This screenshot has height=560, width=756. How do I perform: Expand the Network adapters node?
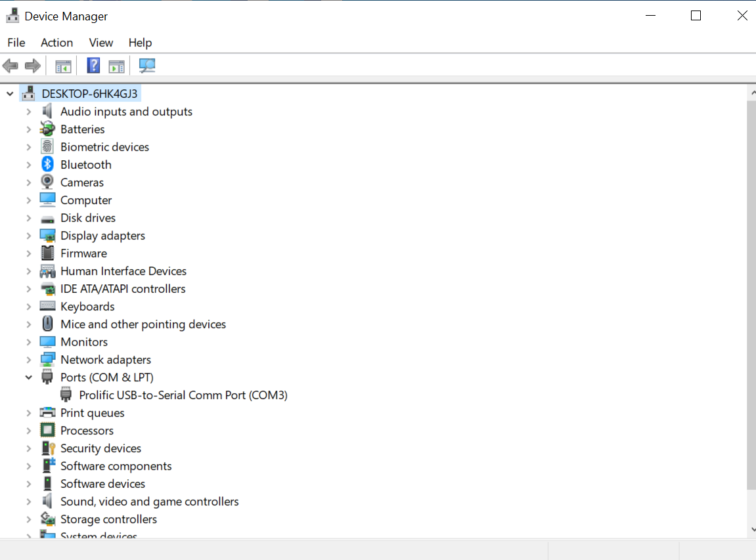click(x=29, y=360)
